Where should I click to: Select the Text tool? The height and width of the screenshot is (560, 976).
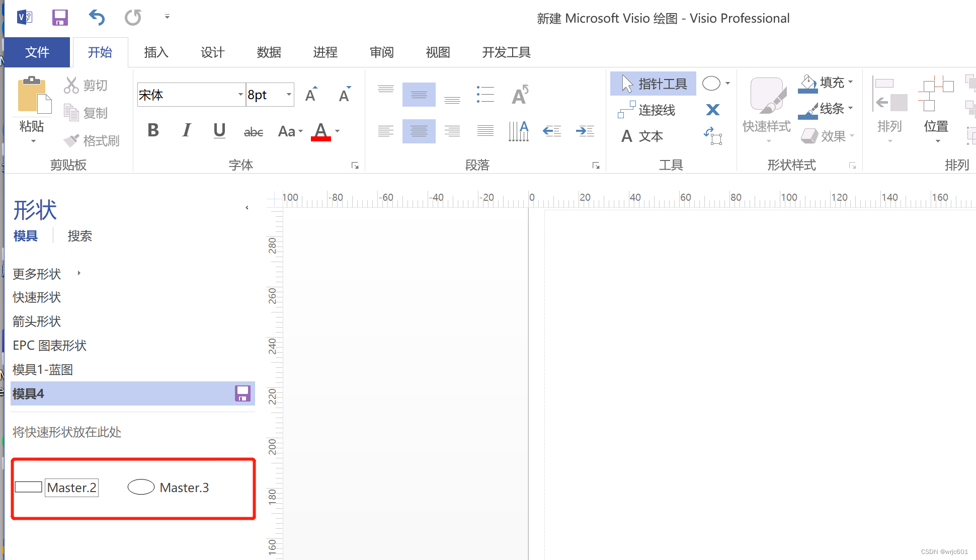[x=642, y=136]
